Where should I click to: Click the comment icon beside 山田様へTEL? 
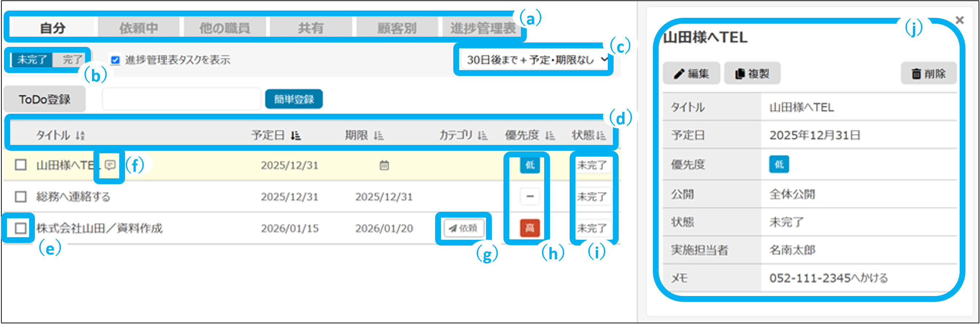110,165
